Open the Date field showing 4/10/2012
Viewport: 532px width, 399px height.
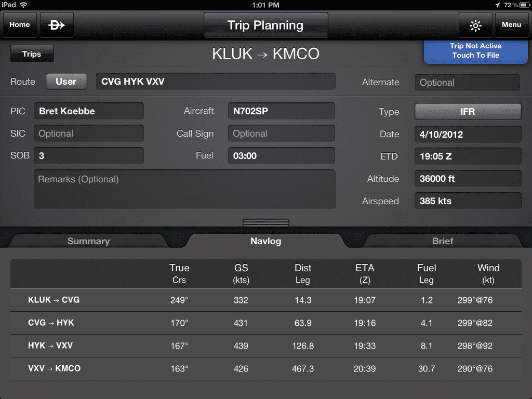pyautogui.click(x=467, y=134)
